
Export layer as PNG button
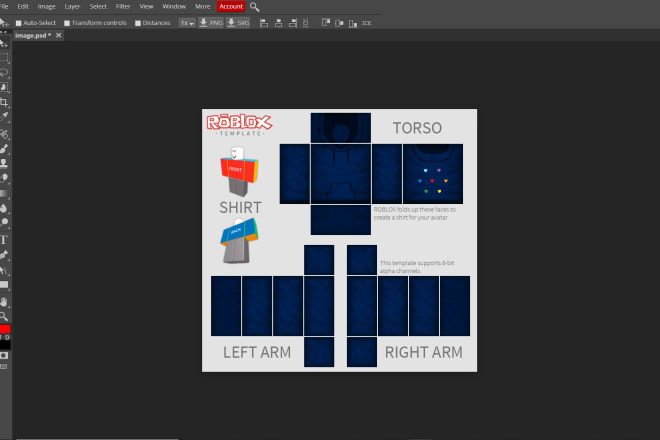[x=211, y=23]
